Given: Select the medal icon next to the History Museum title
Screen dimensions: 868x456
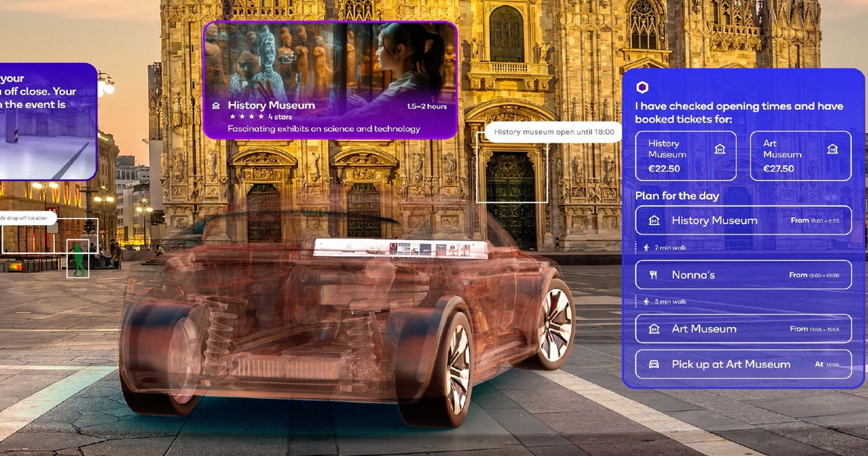Looking at the screenshot, I should pyautogui.click(x=216, y=106).
